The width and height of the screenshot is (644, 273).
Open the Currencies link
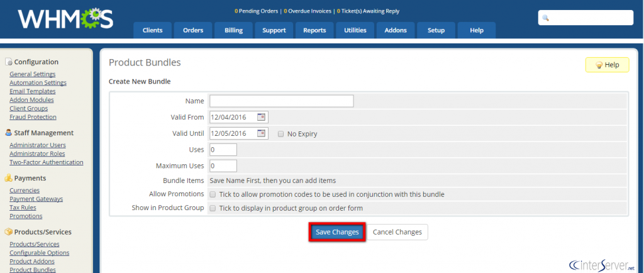click(x=25, y=191)
